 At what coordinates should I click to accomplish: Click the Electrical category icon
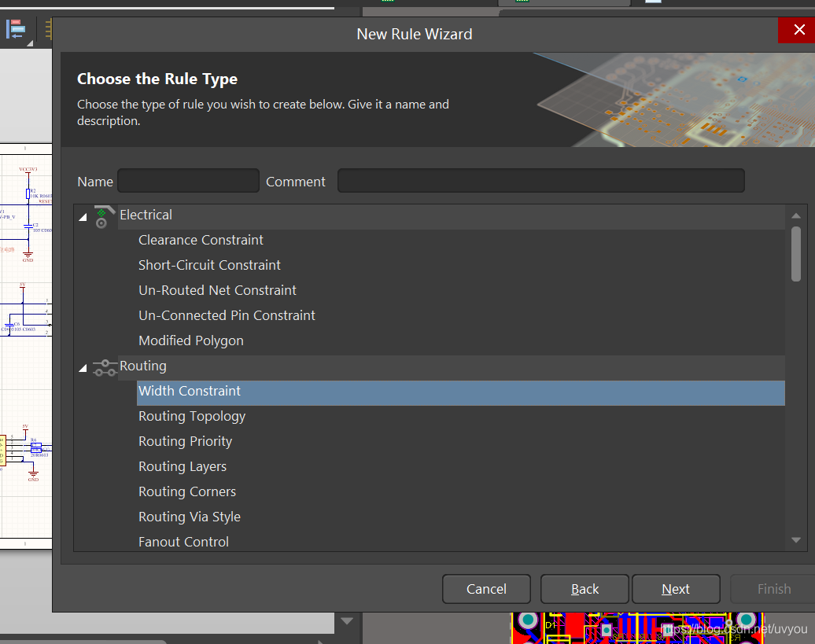pyautogui.click(x=103, y=216)
